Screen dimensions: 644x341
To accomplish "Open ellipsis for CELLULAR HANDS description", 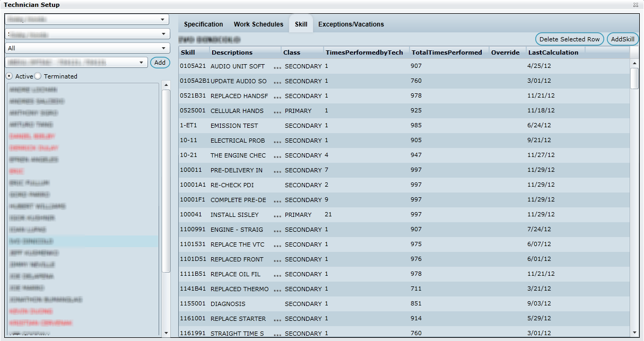I will tap(276, 112).
